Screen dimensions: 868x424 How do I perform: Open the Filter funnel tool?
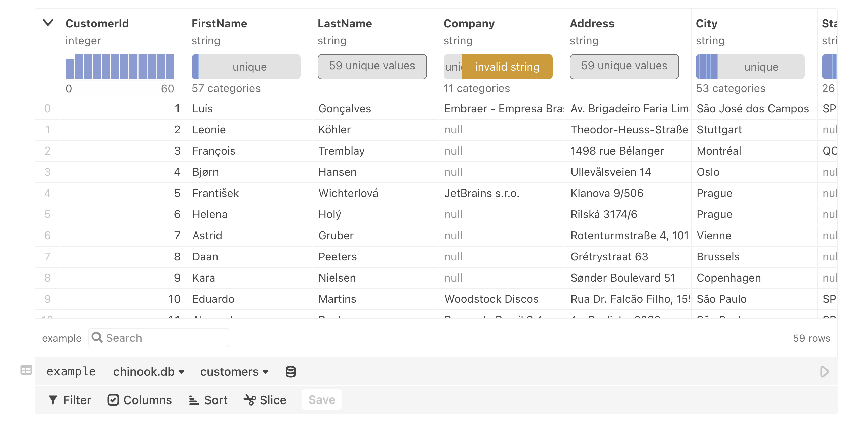tap(53, 400)
